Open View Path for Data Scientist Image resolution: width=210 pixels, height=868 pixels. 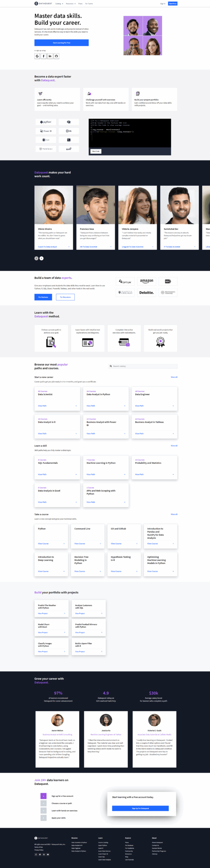tap(42, 406)
